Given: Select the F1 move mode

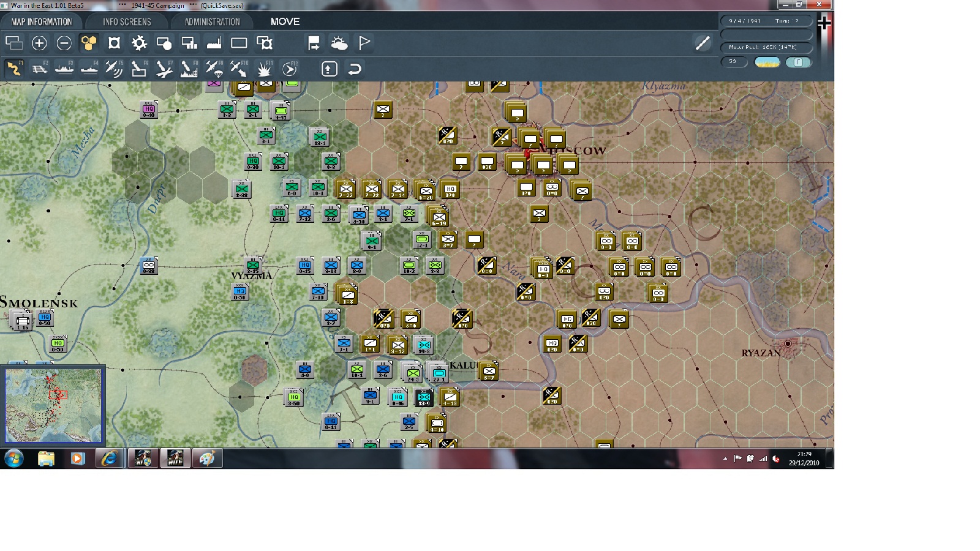Looking at the screenshot, I should tap(13, 69).
